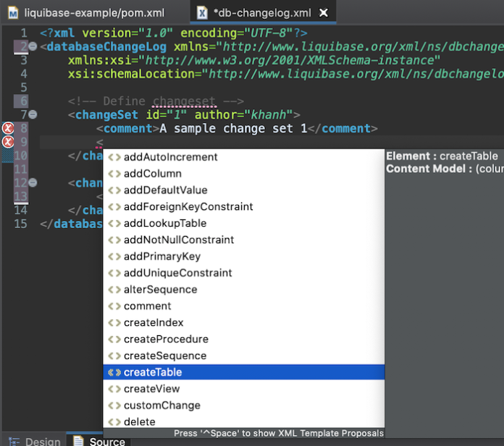Click the element icon beside createIndex
The width and height of the screenshot is (504, 446).
click(x=114, y=323)
